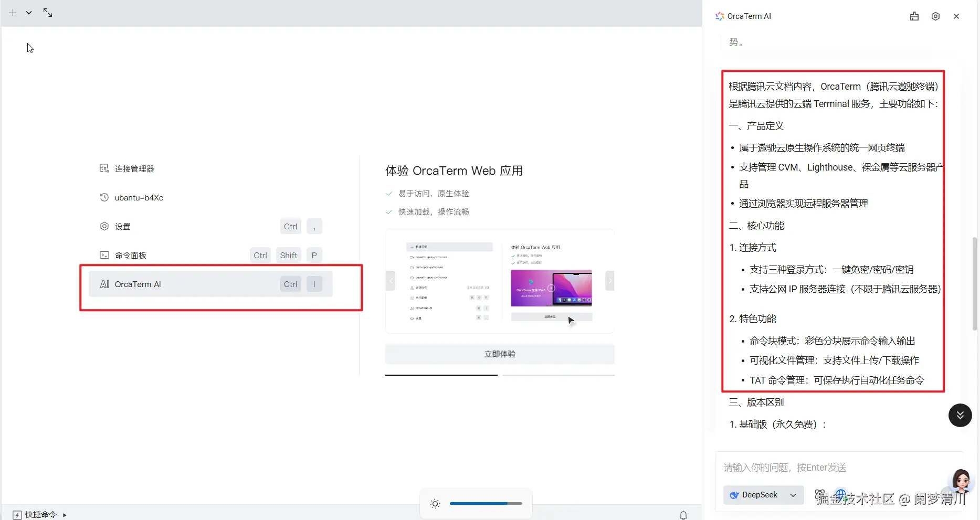The image size is (980, 520).
Task: Click the 连接管理器 icon
Action: [104, 168]
